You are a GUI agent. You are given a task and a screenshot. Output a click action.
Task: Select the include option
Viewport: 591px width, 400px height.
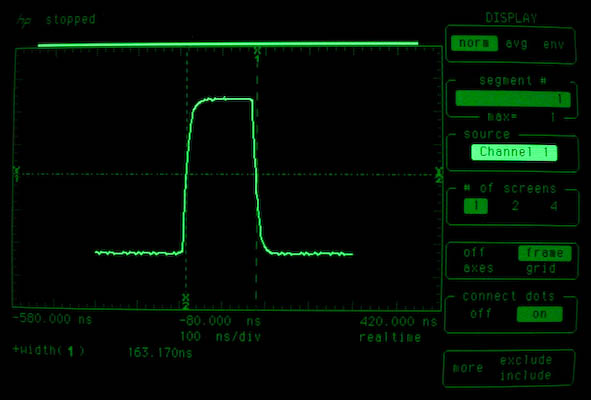pos(526,375)
